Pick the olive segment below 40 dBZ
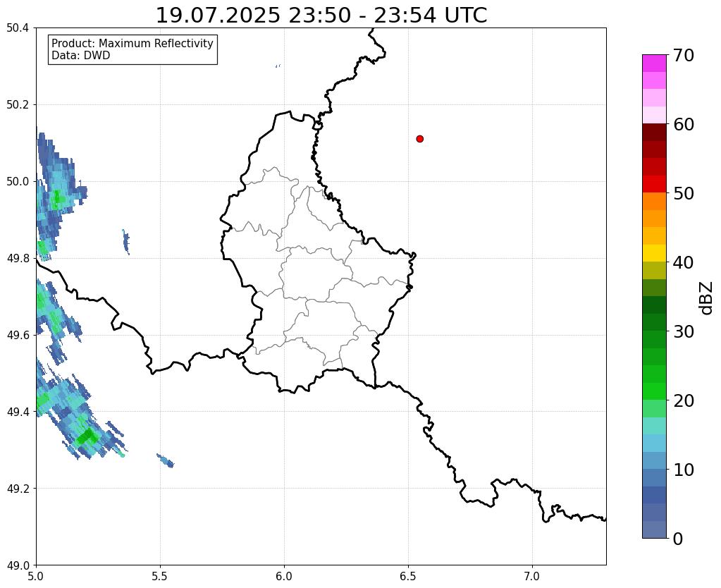Image resolution: width=721 pixels, height=588 pixels. [654, 271]
